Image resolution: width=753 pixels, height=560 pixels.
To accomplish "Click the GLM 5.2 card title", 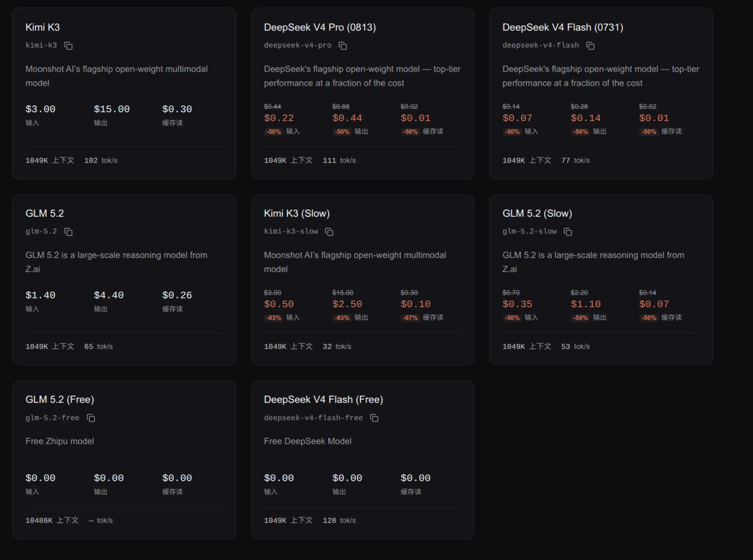I will tap(45, 213).
